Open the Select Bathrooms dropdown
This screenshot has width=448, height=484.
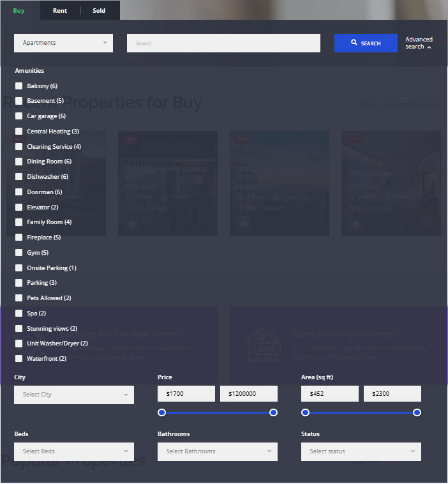(x=218, y=451)
